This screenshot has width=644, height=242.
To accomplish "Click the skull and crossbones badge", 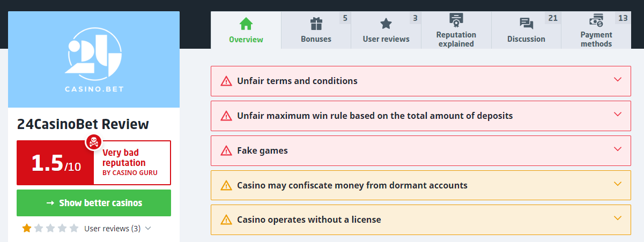I will (94, 142).
